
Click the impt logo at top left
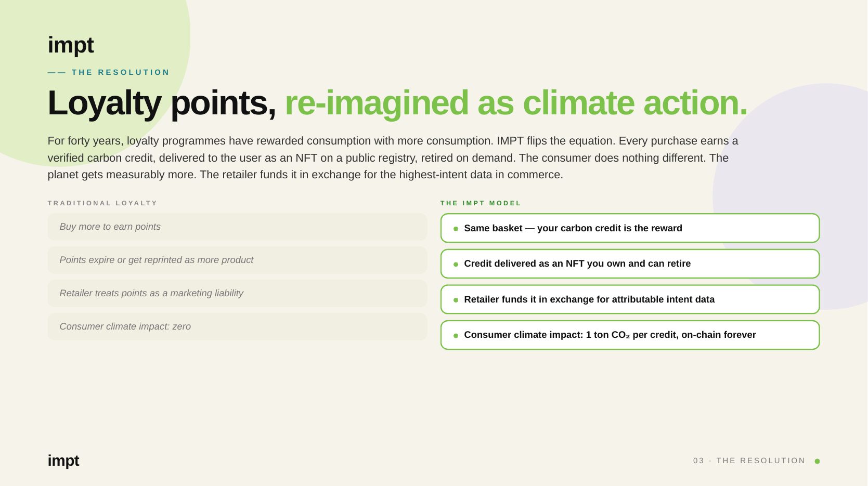[71, 45]
